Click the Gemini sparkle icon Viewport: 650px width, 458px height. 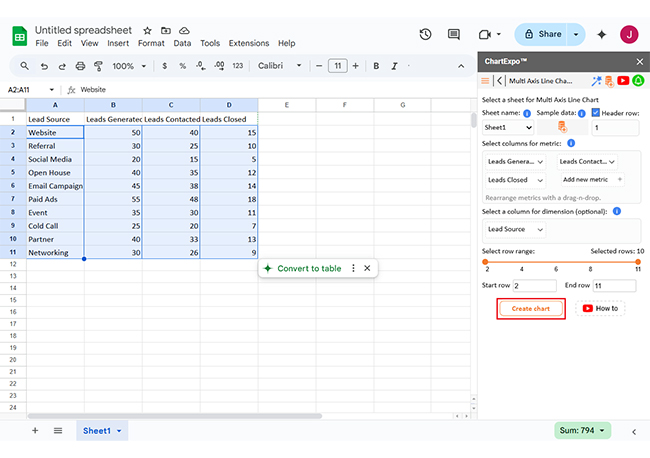pos(602,34)
